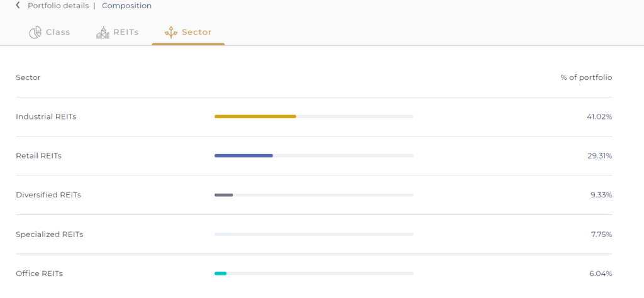The width and height of the screenshot is (644, 298).
Task: Click the back chevron arrow icon
Action: (18, 5)
